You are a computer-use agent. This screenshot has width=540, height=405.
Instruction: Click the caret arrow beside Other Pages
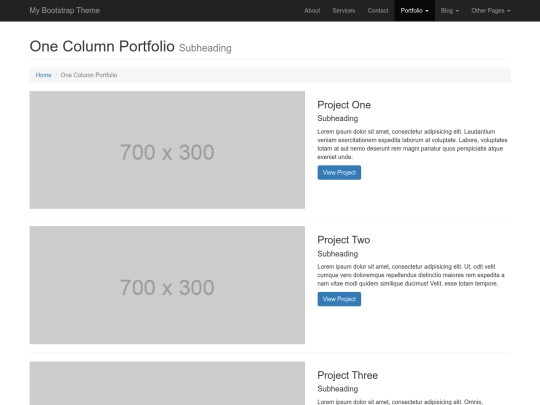509,11
